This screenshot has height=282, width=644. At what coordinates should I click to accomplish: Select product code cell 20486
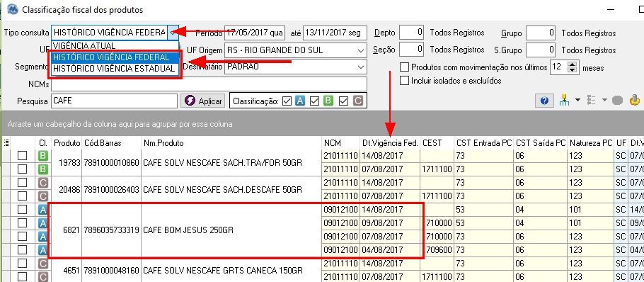point(67,189)
